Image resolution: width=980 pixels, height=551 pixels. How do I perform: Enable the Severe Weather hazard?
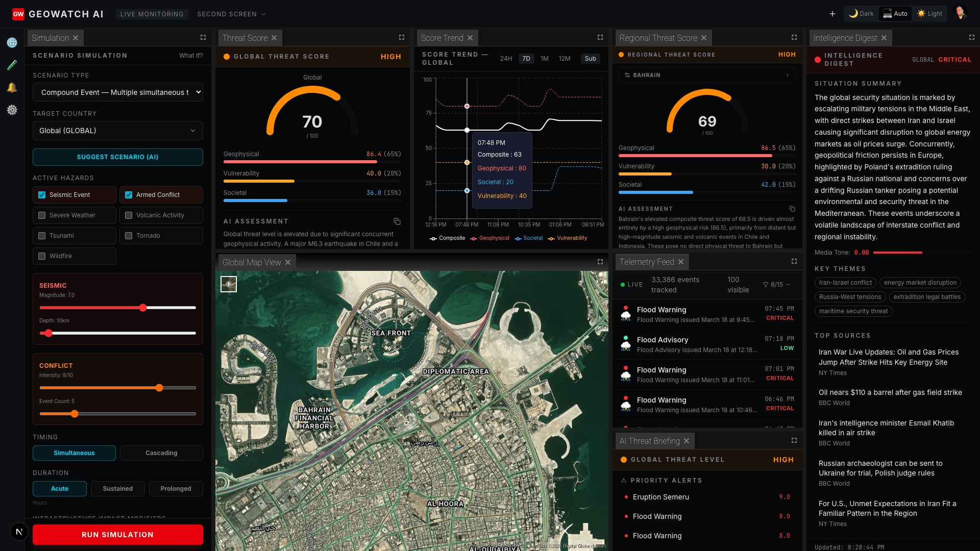click(42, 215)
